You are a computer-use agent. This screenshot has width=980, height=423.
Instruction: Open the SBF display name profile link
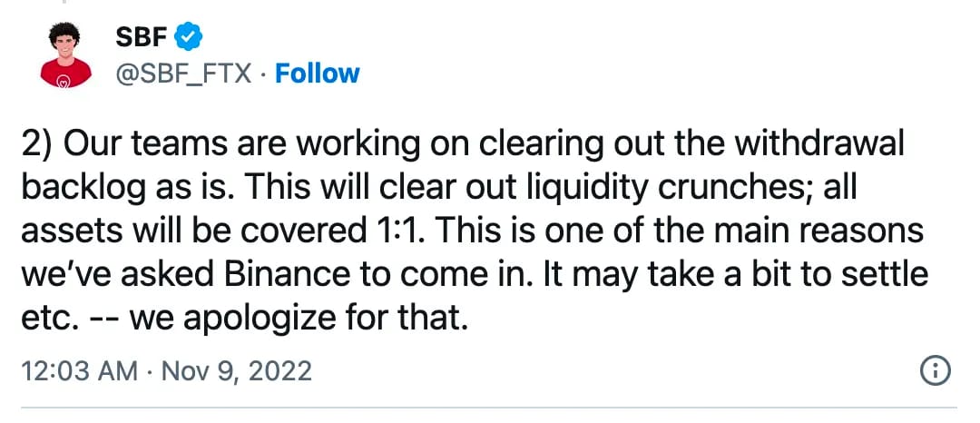(142, 38)
